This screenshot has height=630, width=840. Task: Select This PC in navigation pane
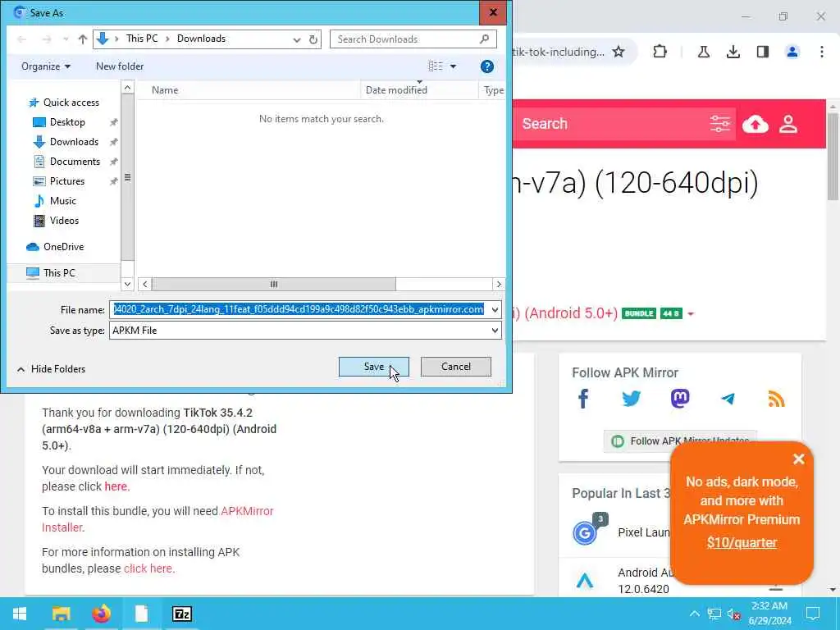59,273
